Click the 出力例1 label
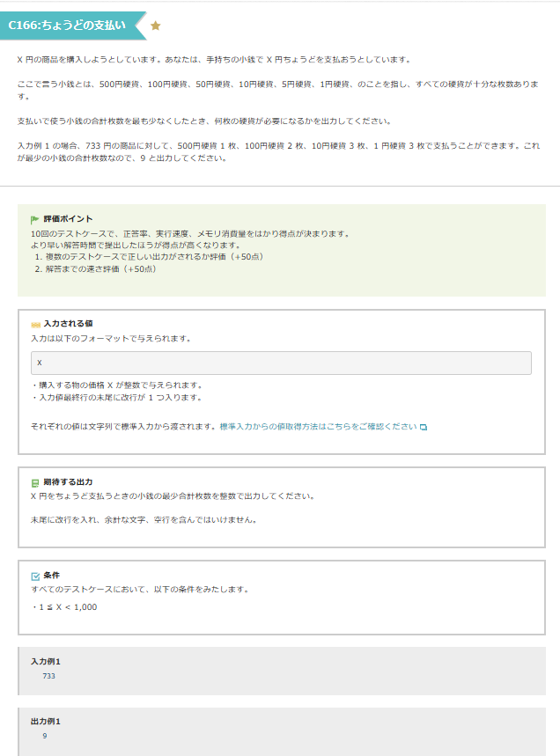 [x=45, y=722]
